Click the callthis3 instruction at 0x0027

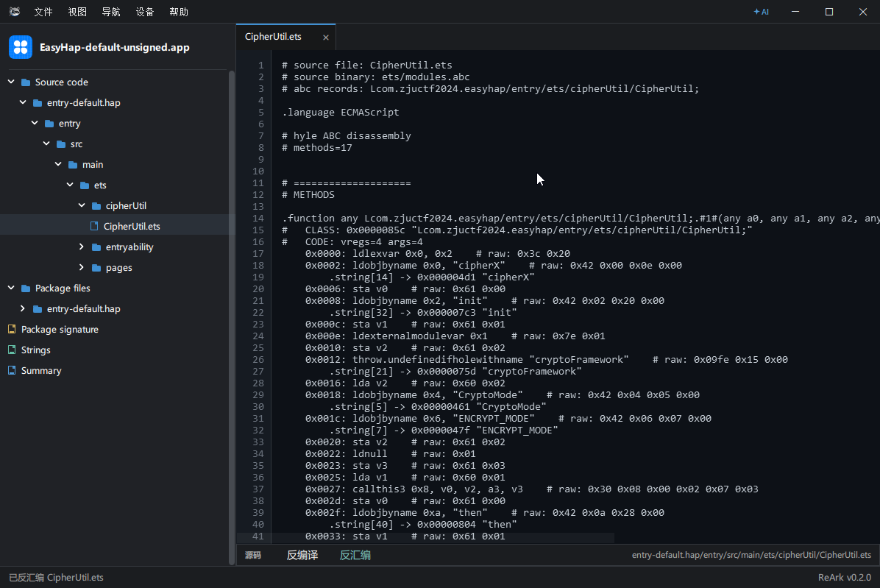(531, 489)
